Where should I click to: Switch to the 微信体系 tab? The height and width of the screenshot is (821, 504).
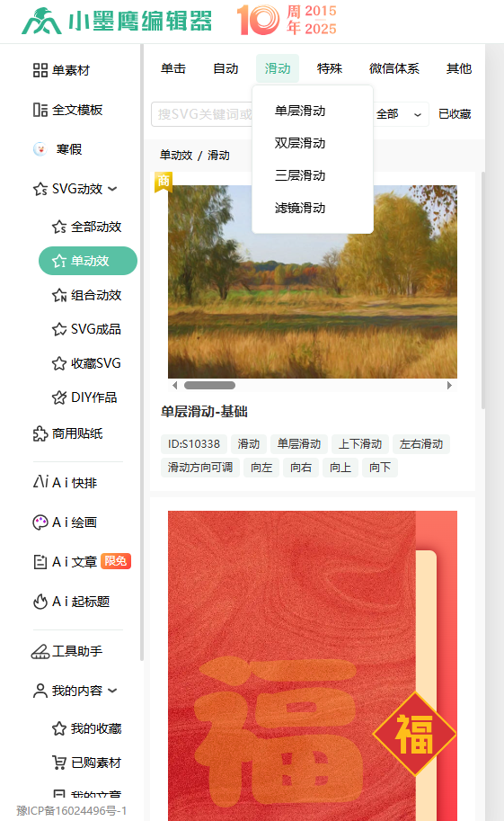click(x=394, y=68)
